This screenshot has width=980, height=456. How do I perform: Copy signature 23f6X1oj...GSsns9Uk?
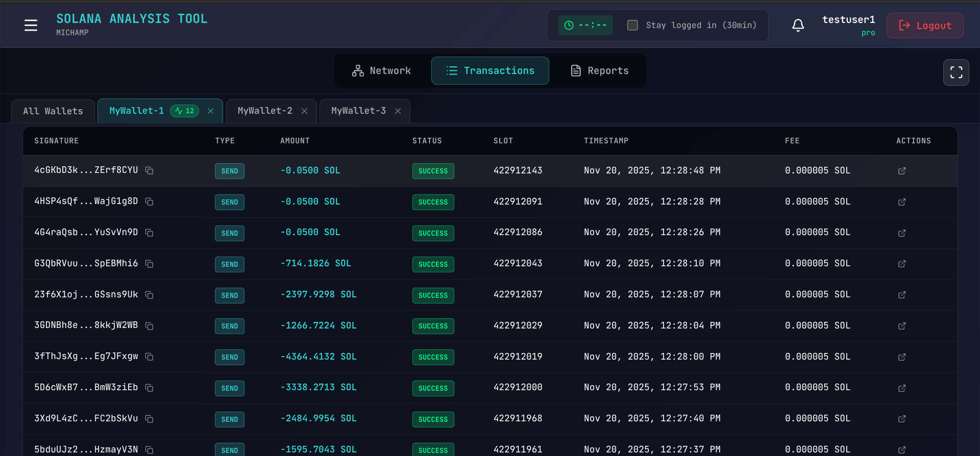[149, 295]
